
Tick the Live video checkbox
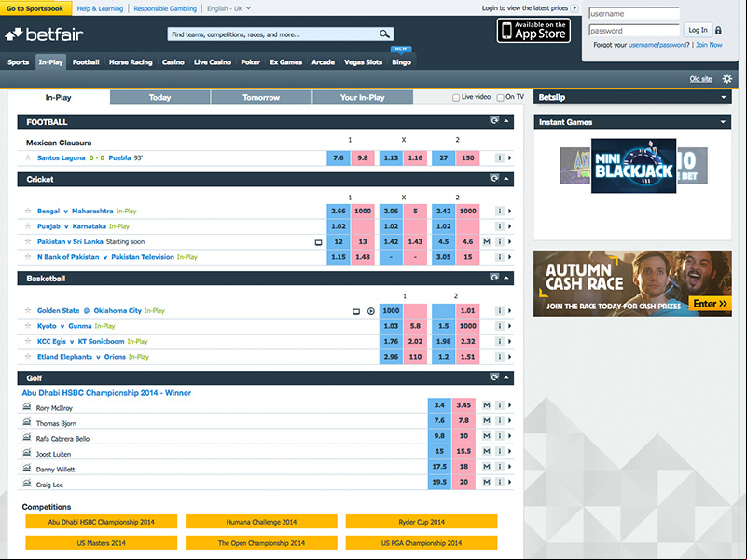(x=456, y=98)
